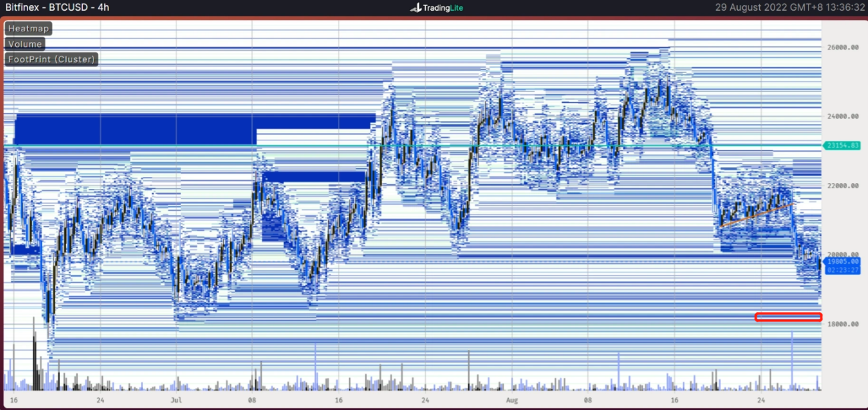868x410 pixels.
Task: Click the Bitfinex - BTCUSD - 4h title
Action: click(x=57, y=8)
